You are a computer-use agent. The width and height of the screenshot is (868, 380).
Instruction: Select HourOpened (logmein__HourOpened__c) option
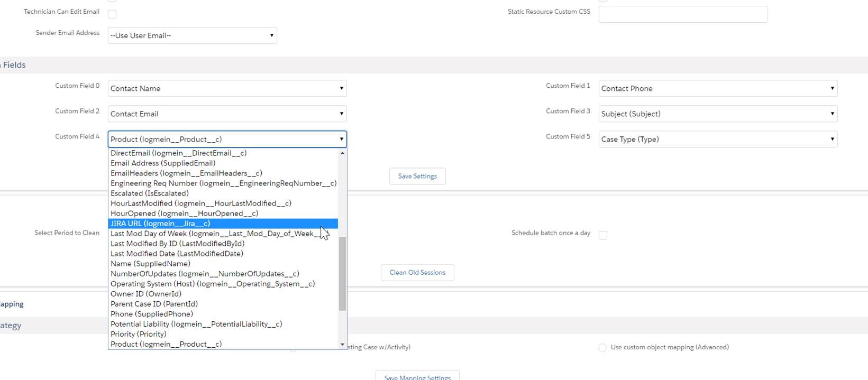(223, 214)
